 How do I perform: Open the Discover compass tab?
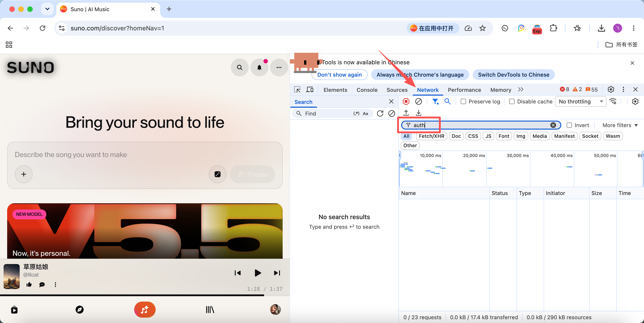point(80,310)
